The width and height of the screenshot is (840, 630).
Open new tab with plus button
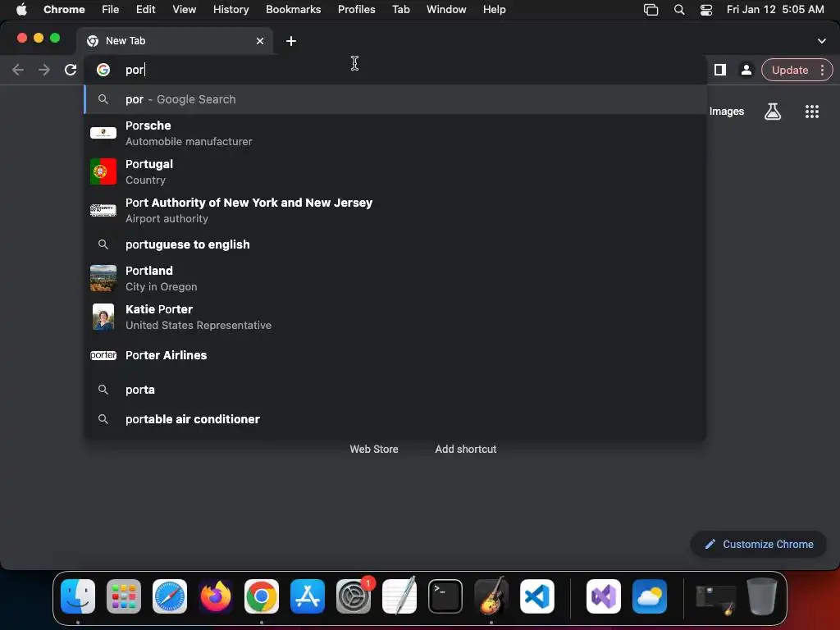coord(291,41)
